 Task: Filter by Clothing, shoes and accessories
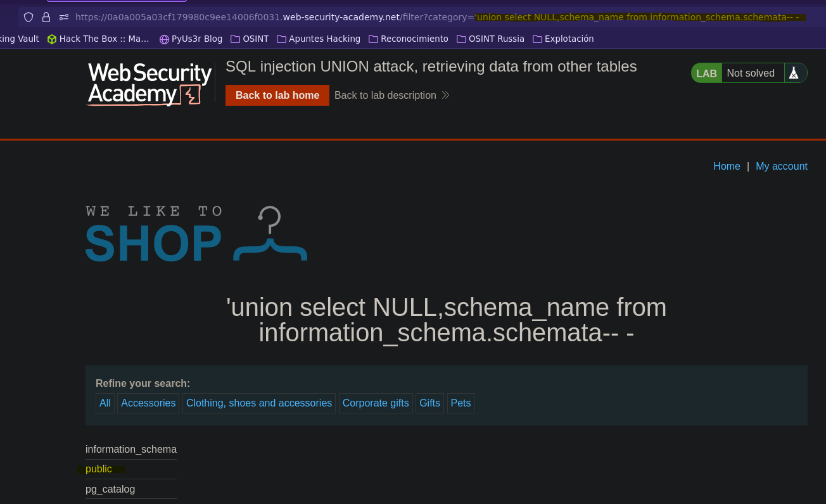click(x=259, y=403)
